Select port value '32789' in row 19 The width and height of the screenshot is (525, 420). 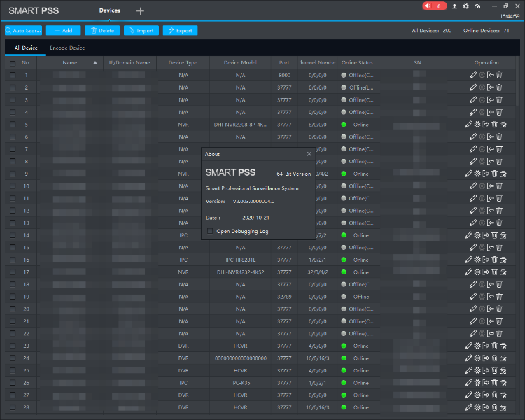[x=284, y=297]
